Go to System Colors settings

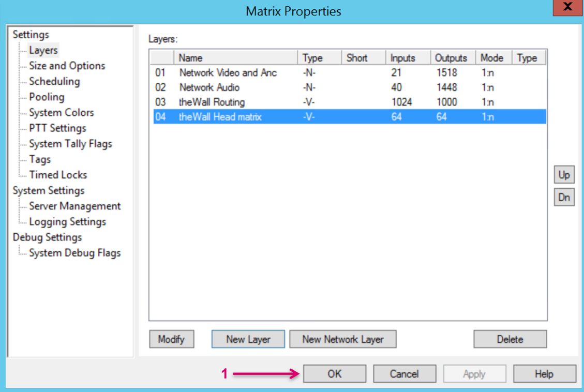(61, 112)
